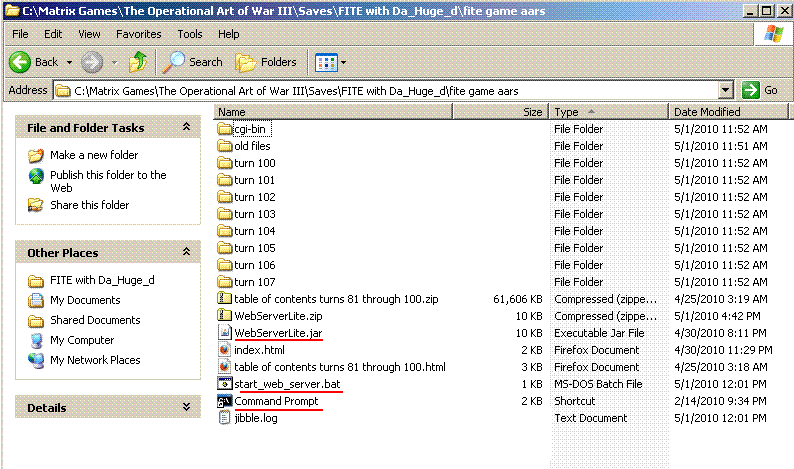Click the Executable Jar File type cell

(x=599, y=333)
